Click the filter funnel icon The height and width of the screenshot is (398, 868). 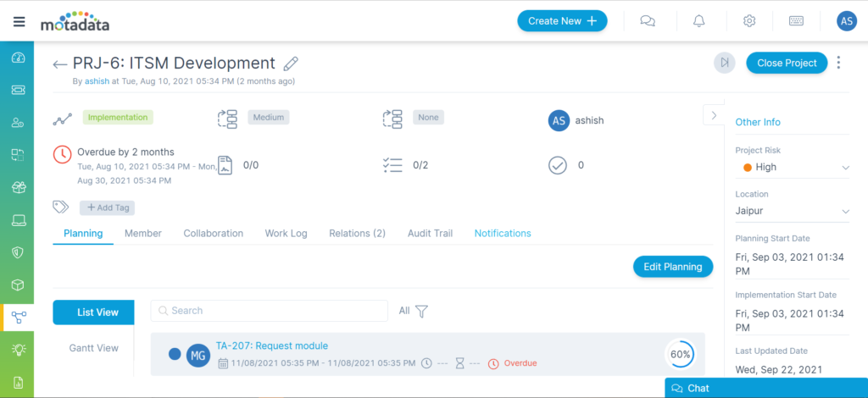[421, 311]
